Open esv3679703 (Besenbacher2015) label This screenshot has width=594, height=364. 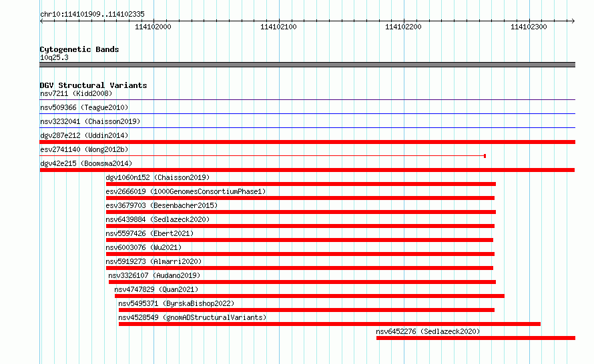[162, 205]
